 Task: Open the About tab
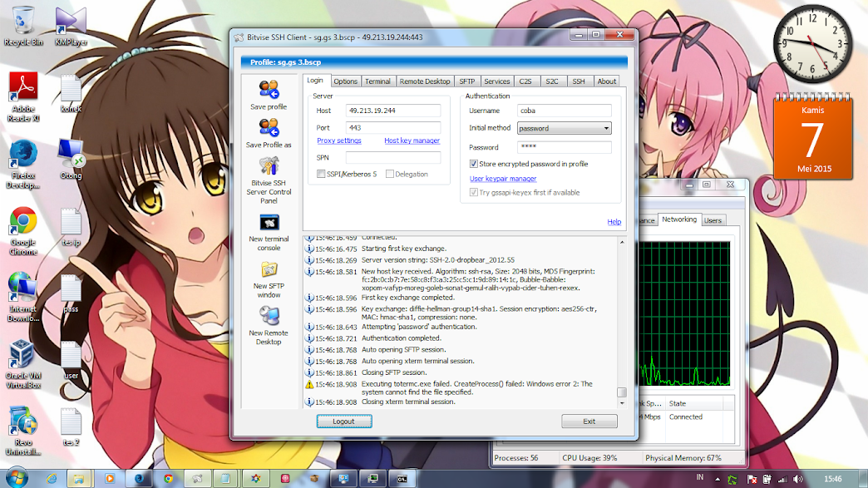point(606,81)
